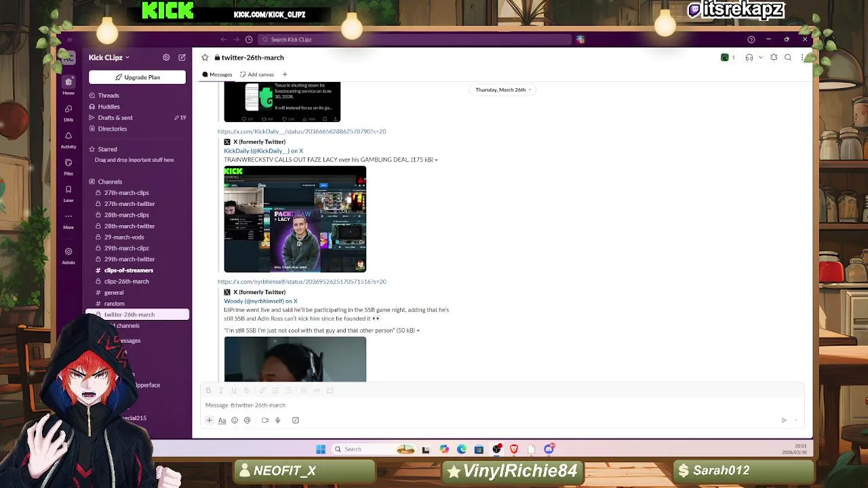Image resolution: width=868 pixels, height=488 pixels.
Task: Open the Files section in sidebar
Action: tap(68, 166)
